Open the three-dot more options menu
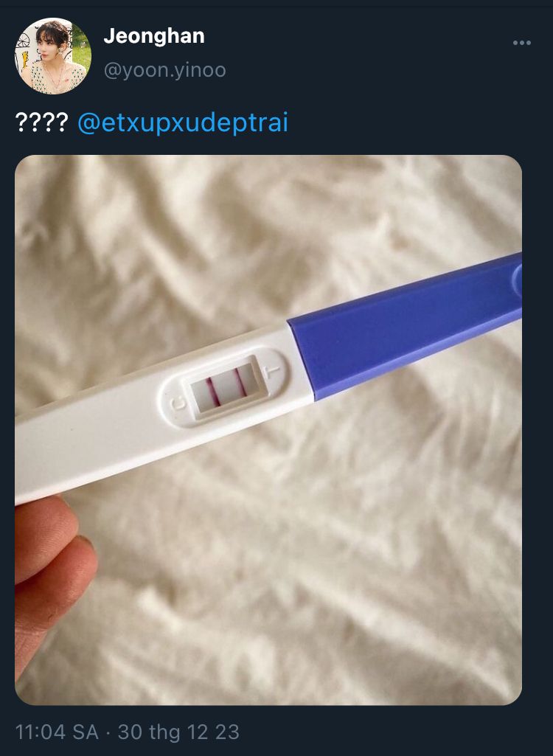Viewport: 553px width, 756px height. pos(521,44)
